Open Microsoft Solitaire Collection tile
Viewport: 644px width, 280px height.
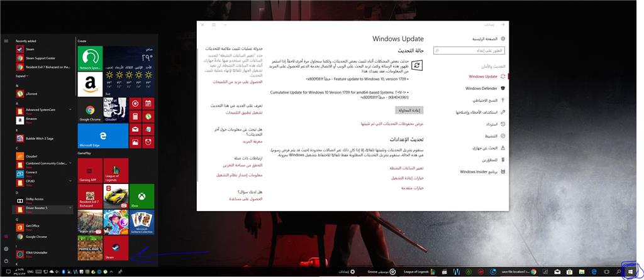142,222
